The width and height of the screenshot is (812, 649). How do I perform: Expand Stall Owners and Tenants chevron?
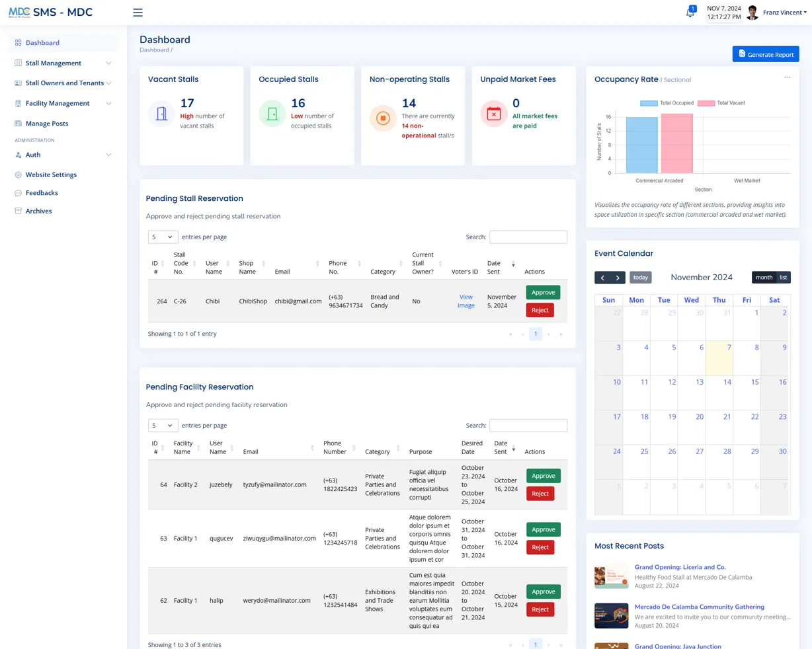(x=109, y=83)
